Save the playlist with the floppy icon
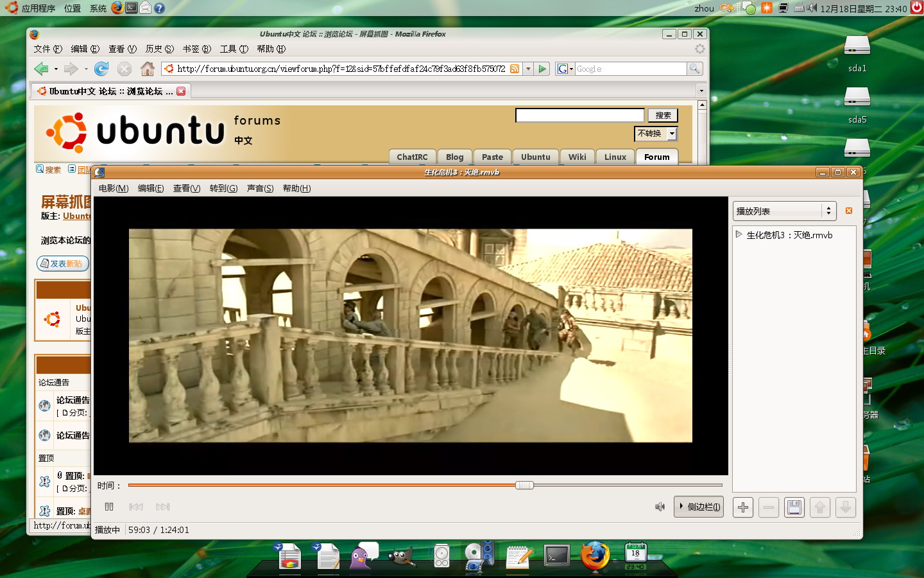 [794, 507]
